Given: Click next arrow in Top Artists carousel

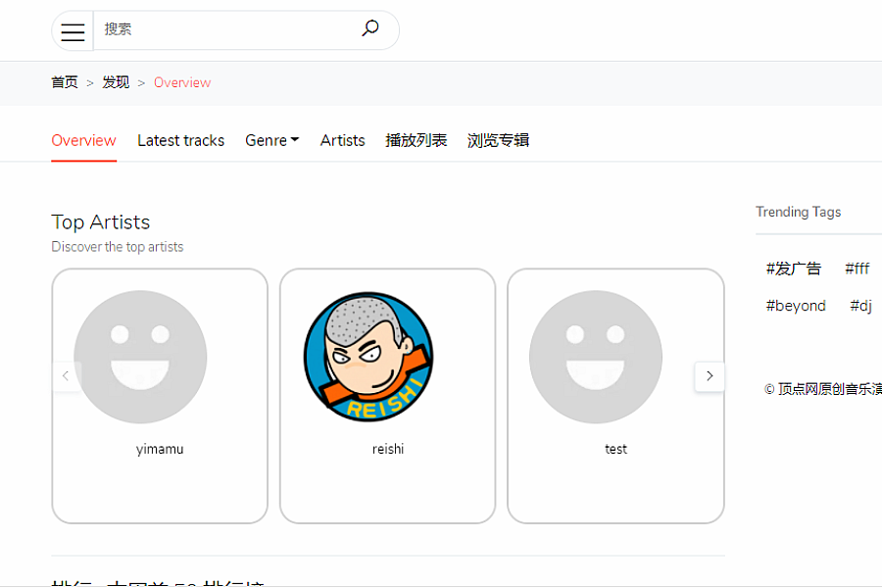Looking at the screenshot, I should (x=710, y=376).
